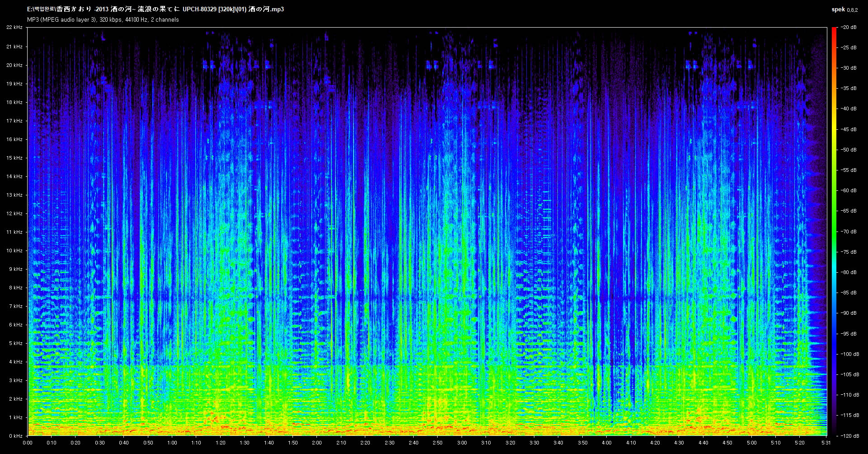Viewport: 868px width, 454px height.
Task: Click the file path title text
Action: (156, 9)
